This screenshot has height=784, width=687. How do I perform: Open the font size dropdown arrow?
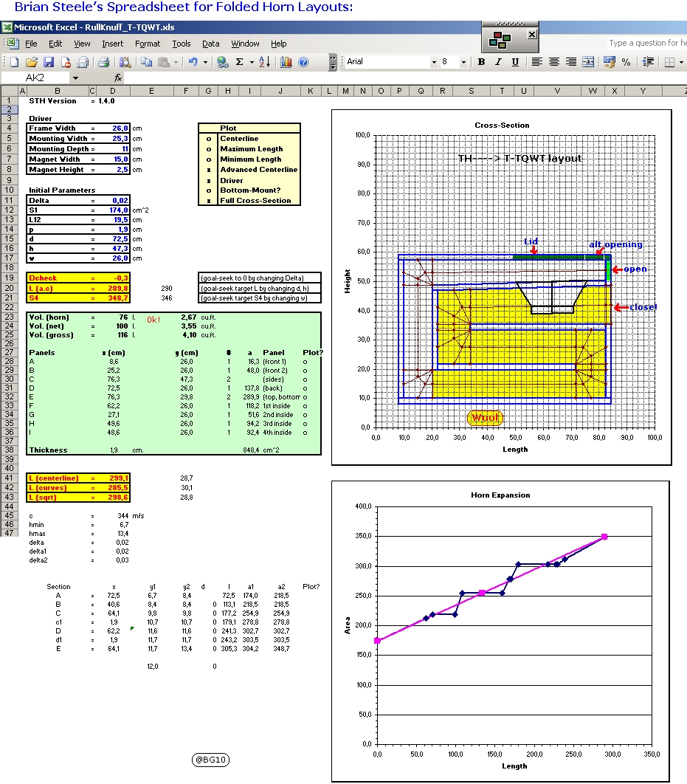tap(463, 62)
